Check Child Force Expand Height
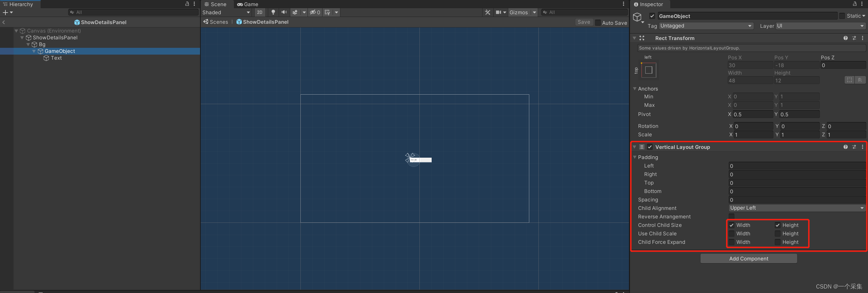The image size is (868, 293). [x=778, y=242]
